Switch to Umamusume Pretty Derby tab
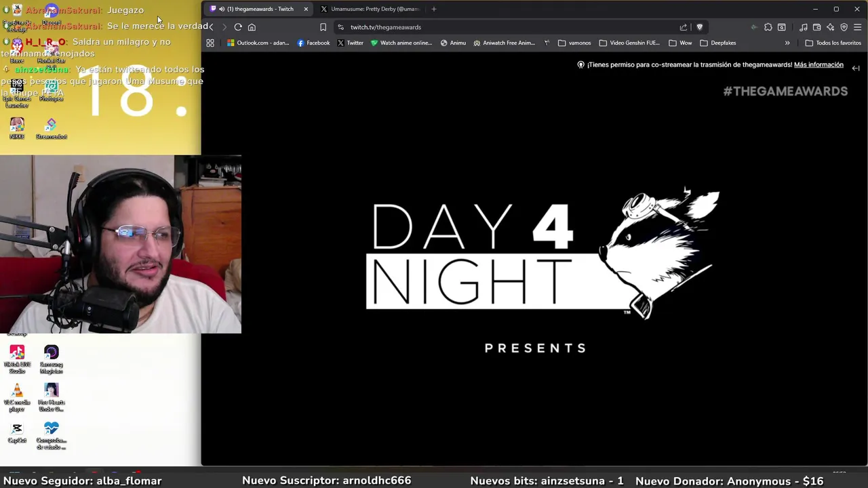The width and height of the screenshot is (868, 488). pyautogui.click(x=371, y=9)
